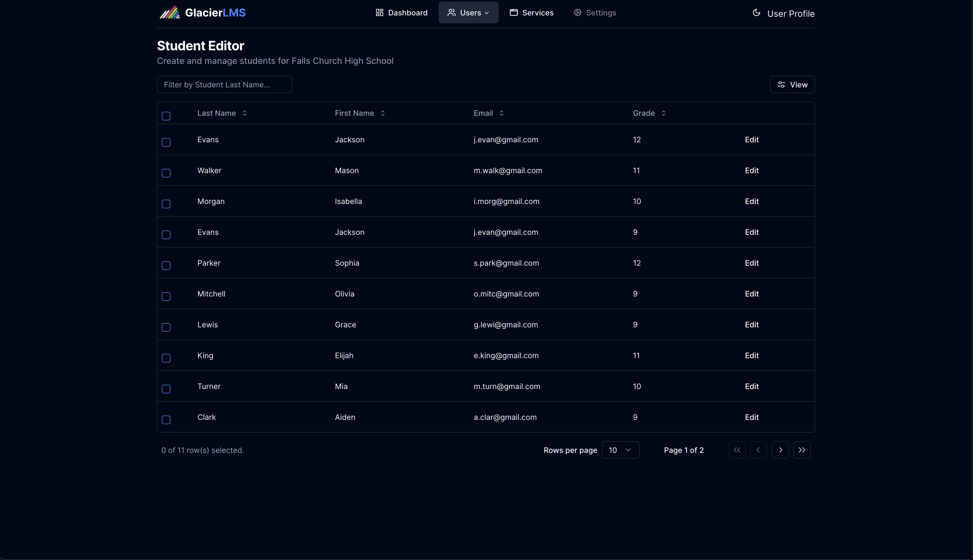Go to previous page arrow
Image resolution: width=973 pixels, height=560 pixels.
click(758, 450)
